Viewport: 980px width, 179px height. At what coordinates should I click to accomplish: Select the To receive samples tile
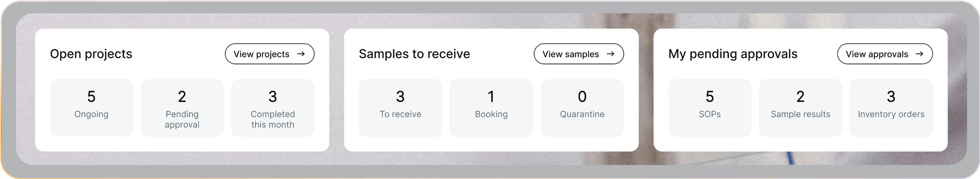point(400,108)
